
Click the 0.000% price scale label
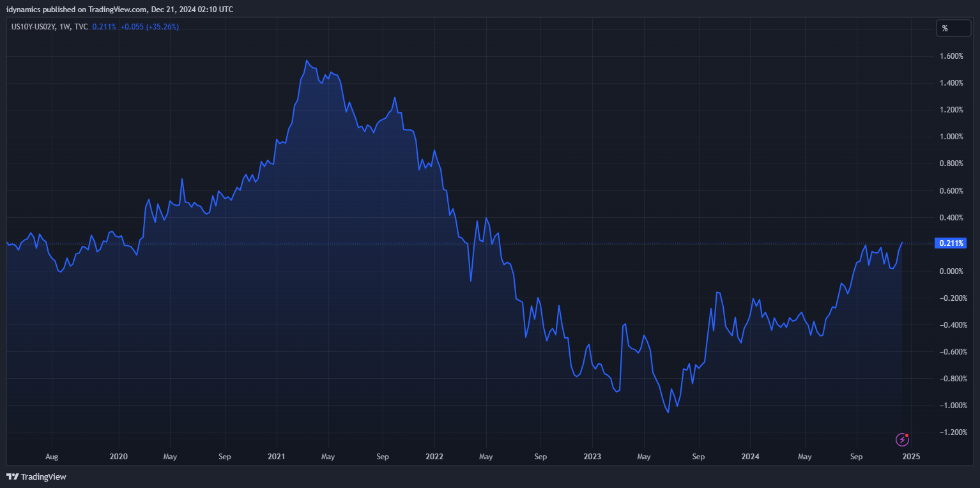tap(951, 271)
